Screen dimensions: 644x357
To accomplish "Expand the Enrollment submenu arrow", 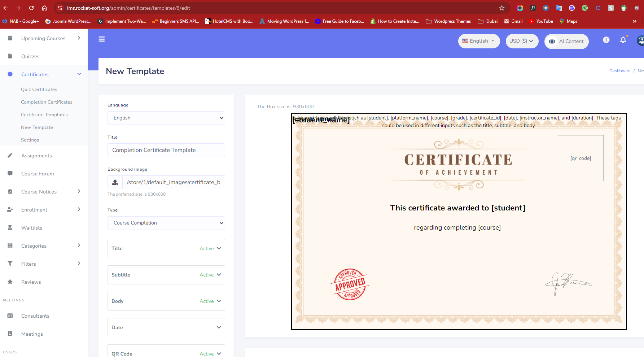I will coord(79,209).
